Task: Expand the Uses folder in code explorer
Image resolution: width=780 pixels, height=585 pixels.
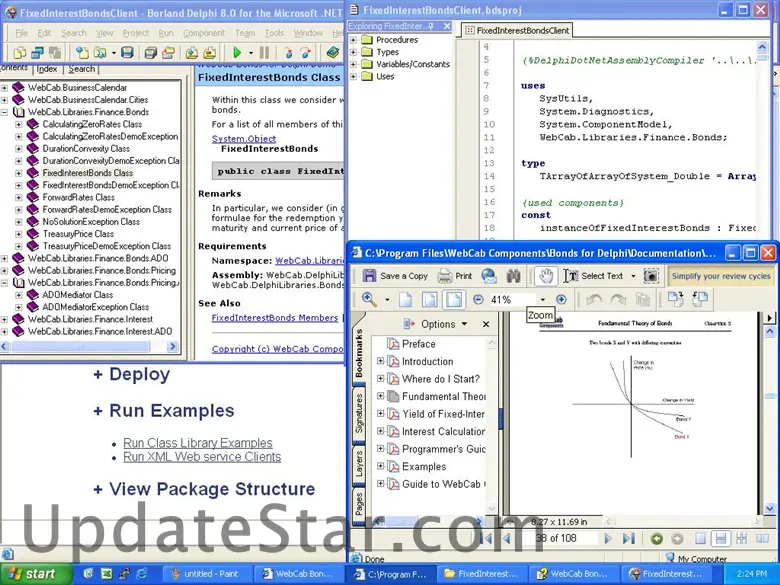Action: [353, 77]
